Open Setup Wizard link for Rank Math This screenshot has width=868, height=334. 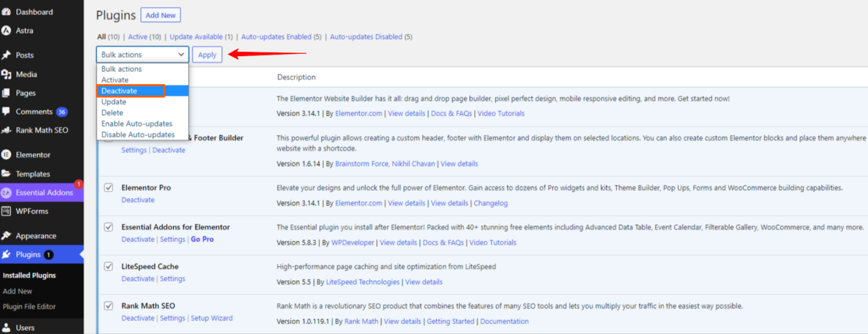click(x=212, y=318)
